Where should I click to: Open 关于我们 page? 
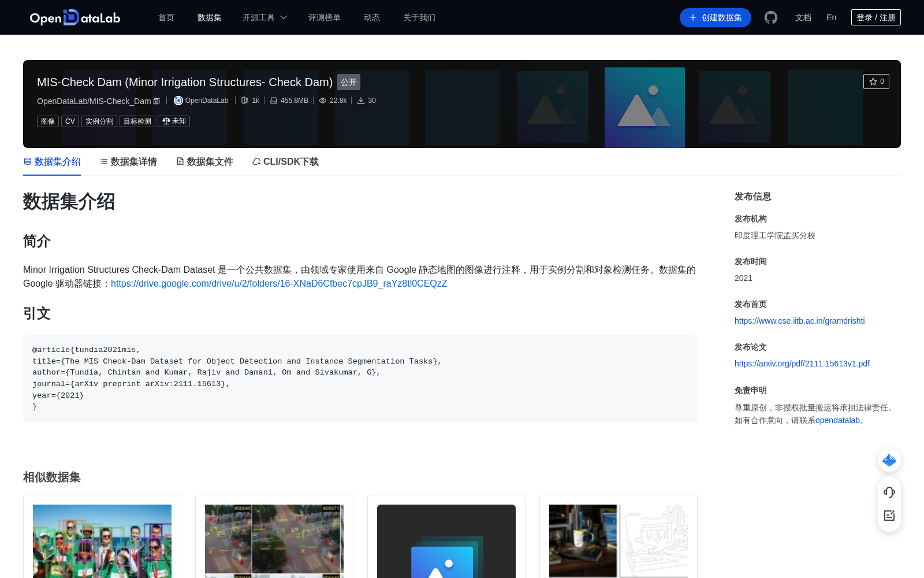pos(419,17)
